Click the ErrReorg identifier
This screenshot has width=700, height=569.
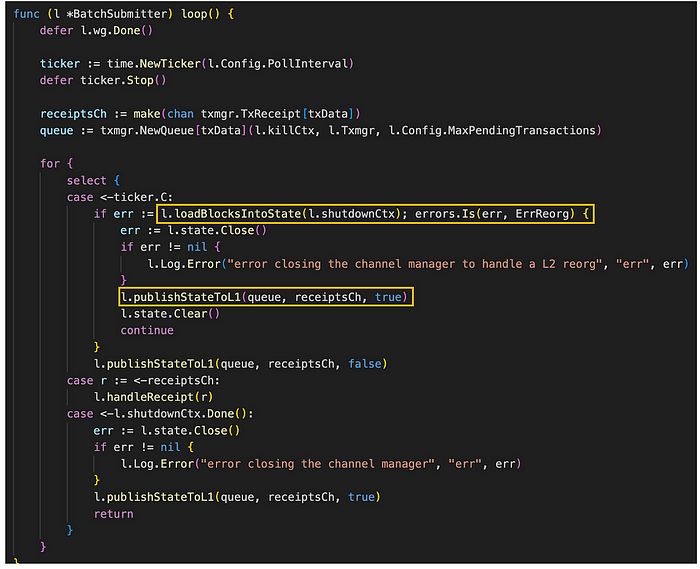click(x=542, y=214)
